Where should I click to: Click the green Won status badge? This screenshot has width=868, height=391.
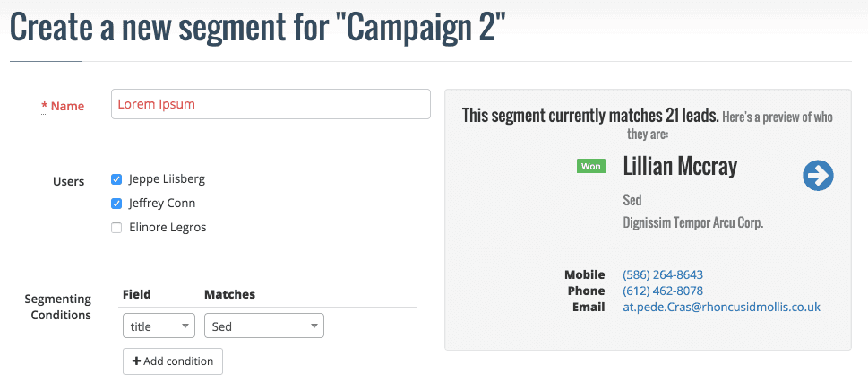pyautogui.click(x=591, y=166)
